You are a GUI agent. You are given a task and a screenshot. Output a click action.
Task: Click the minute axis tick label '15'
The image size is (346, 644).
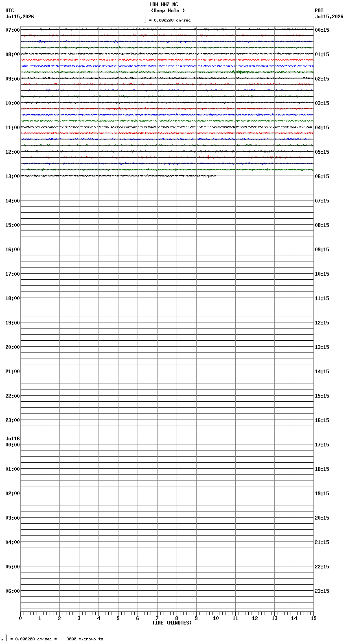click(x=313, y=618)
